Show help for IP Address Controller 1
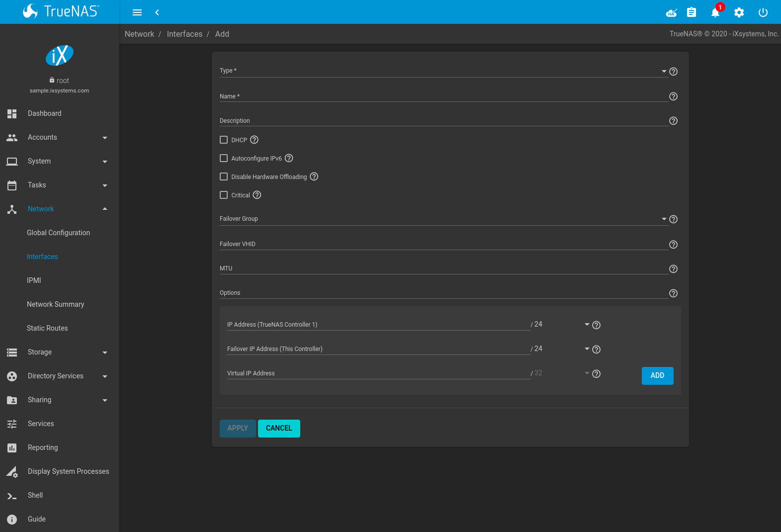This screenshot has height=532, width=781. [x=597, y=325]
